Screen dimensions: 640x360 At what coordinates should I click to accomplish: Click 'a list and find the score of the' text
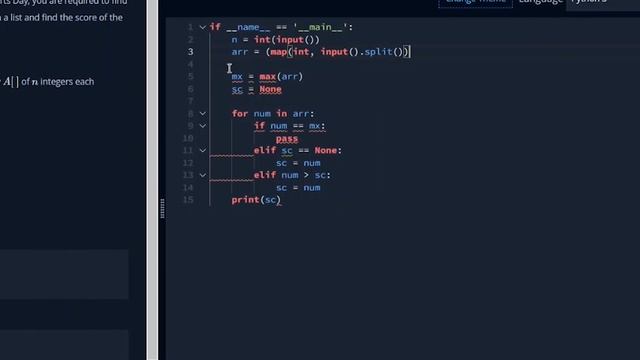tap(63, 18)
